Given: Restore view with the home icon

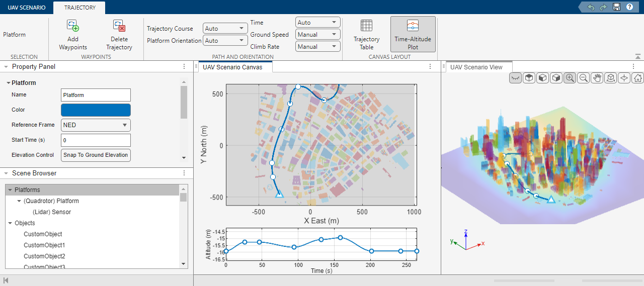Looking at the screenshot, I should [x=637, y=78].
